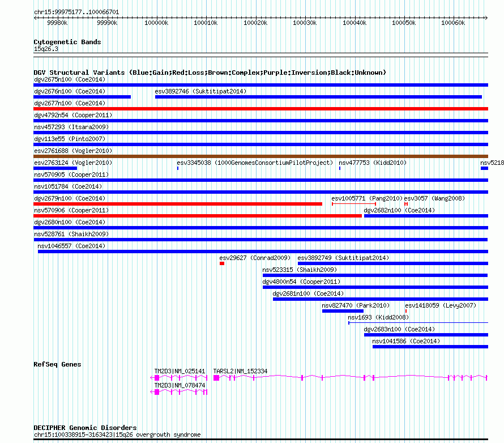The height and width of the screenshot is (443, 504).
Task: Select esv1418059 (Levy2007) label
Action: point(441,305)
